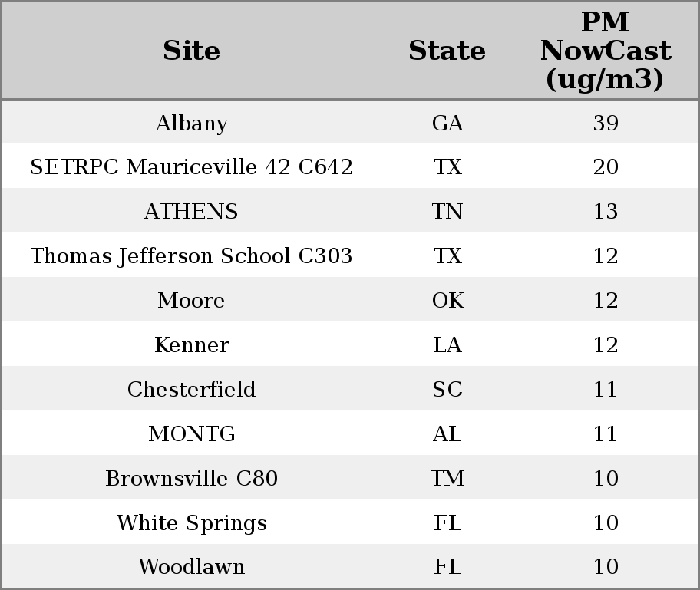Click the Woodlawn site name
The width and height of the screenshot is (700, 590).
click(192, 567)
